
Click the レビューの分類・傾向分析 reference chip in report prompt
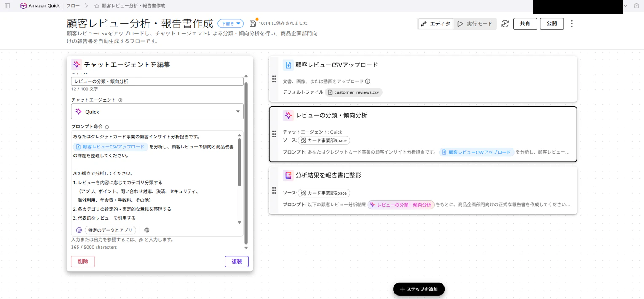coord(401,205)
